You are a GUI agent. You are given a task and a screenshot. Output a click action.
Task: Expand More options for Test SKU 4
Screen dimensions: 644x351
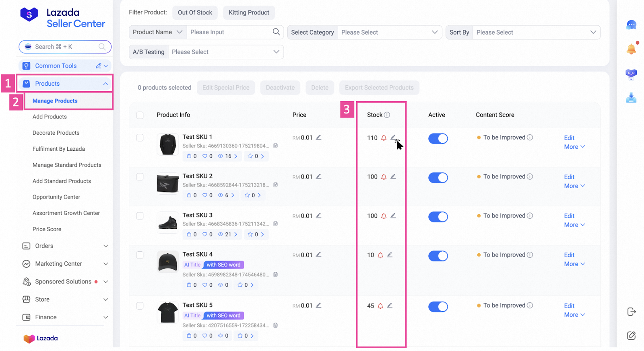[574, 264]
